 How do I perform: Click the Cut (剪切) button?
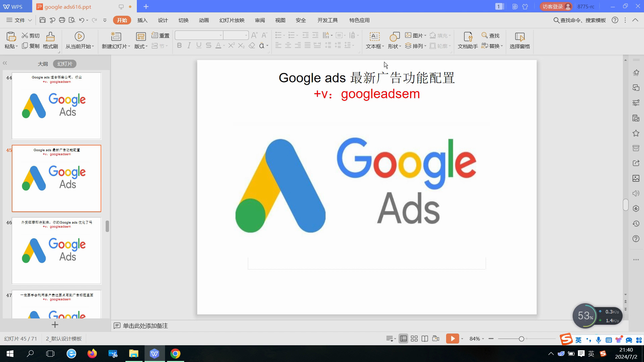(x=31, y=36)
